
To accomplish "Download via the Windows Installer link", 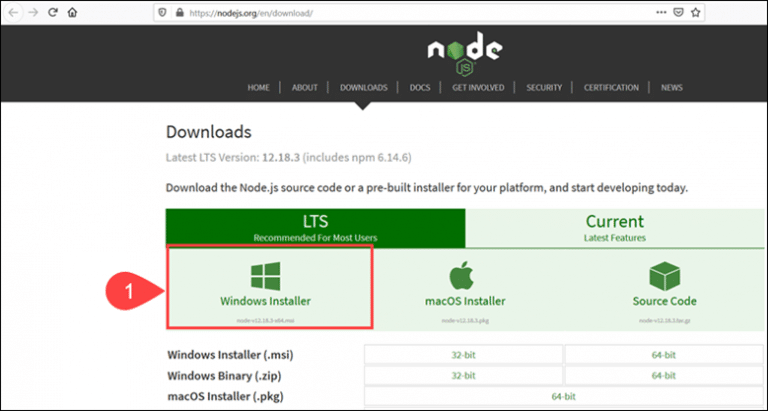I will click(x=265, y=301).
